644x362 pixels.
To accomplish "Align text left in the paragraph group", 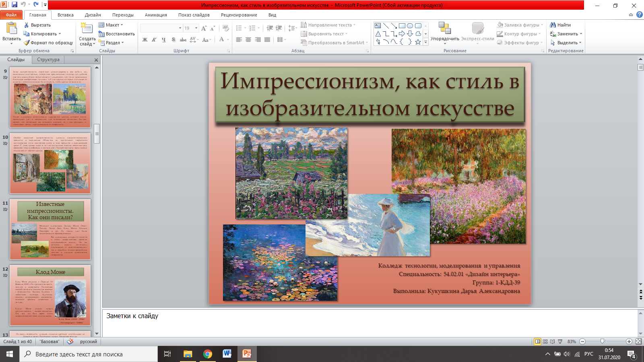I will (239, 39).
